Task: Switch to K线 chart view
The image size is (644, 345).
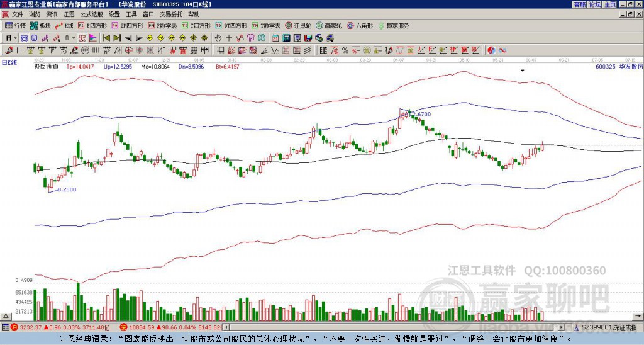Action: 65,25
